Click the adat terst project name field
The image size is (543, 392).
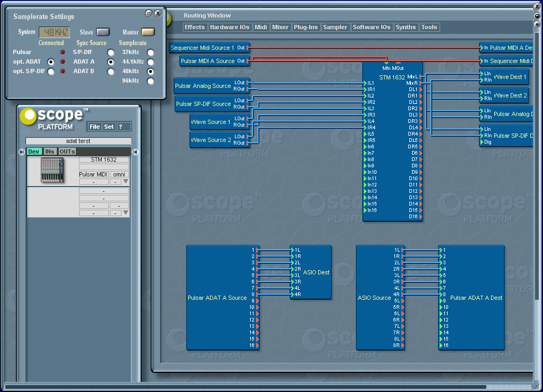(x=78, y=141)
